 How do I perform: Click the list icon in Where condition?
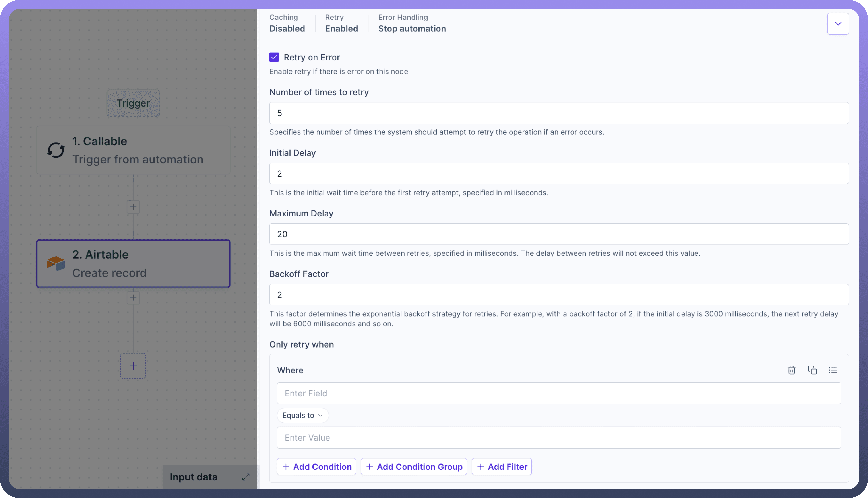coord(833,370)
